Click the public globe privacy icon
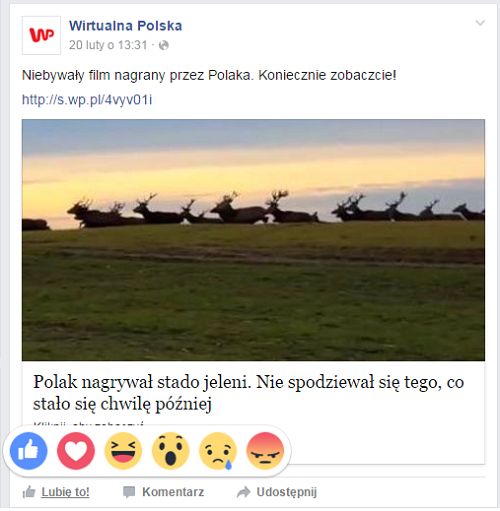Image resolution: width=500 pixels, height=511 pixels. [x=163, y=45]
